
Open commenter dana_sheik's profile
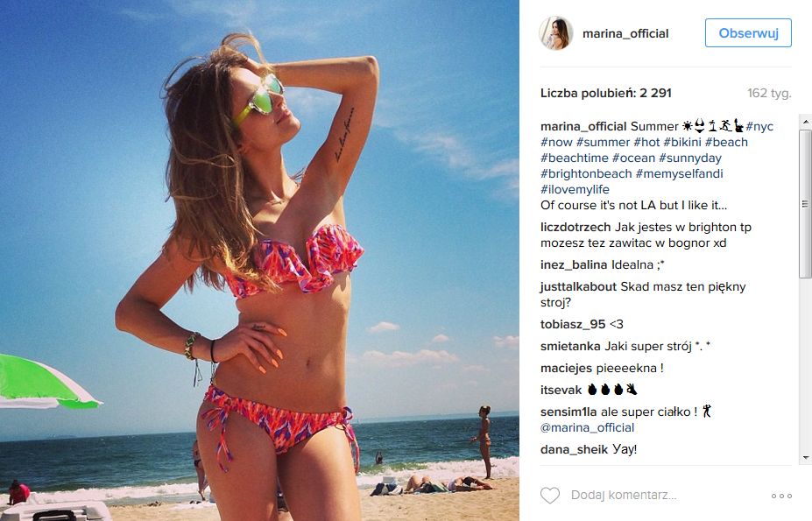tap(574, 449)
